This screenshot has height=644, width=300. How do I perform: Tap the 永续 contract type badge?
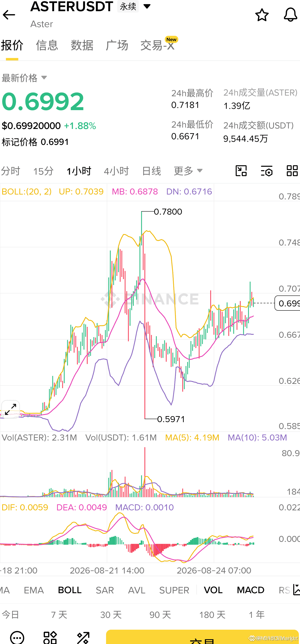click(x=128, y=6)
